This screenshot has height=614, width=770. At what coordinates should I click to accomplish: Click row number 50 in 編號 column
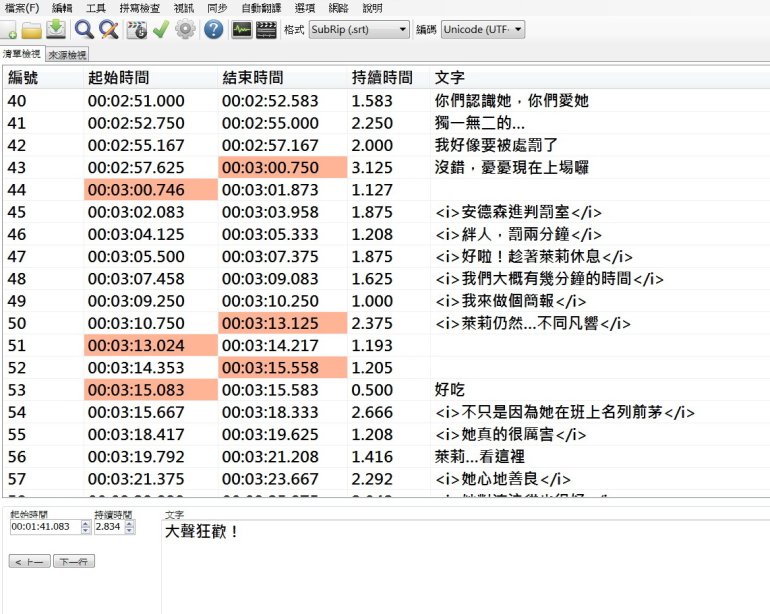(17, 323)
